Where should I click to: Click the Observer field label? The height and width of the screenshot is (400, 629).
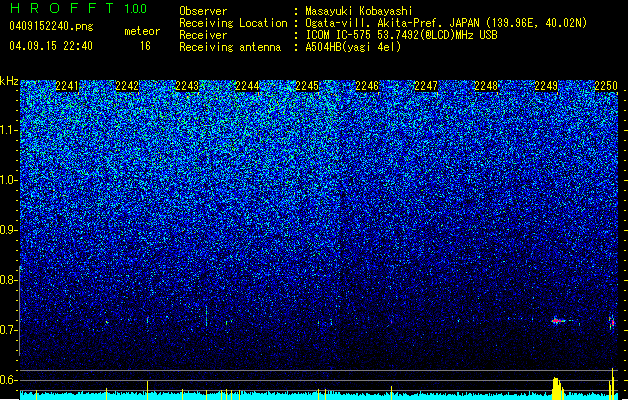coord(203,11)
